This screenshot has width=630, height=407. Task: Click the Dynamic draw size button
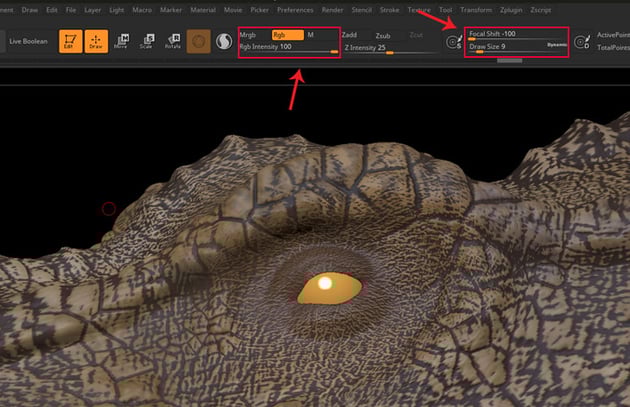(x=558, y=46)
